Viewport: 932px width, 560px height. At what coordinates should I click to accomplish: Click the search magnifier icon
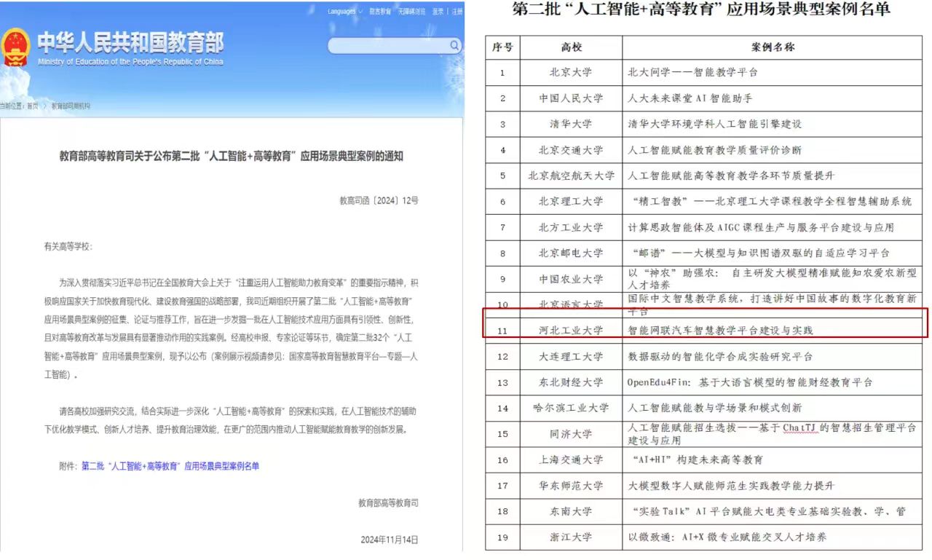[454, 46]
